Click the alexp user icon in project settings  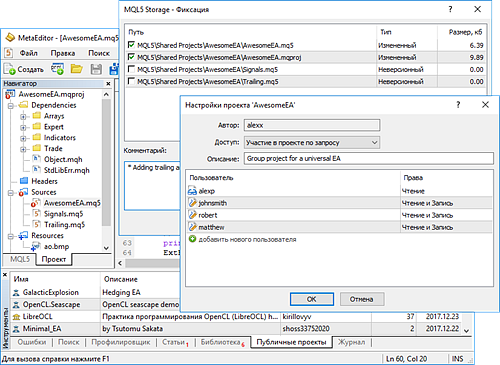[x=192, y=191]
